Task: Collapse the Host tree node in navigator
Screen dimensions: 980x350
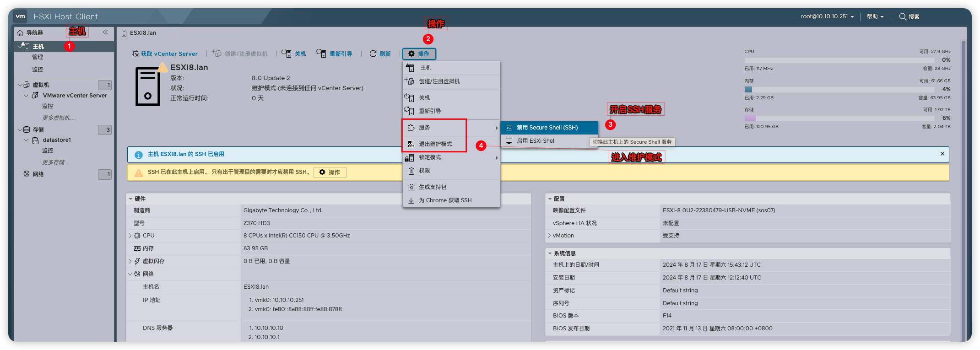Action: pos(19,46)
